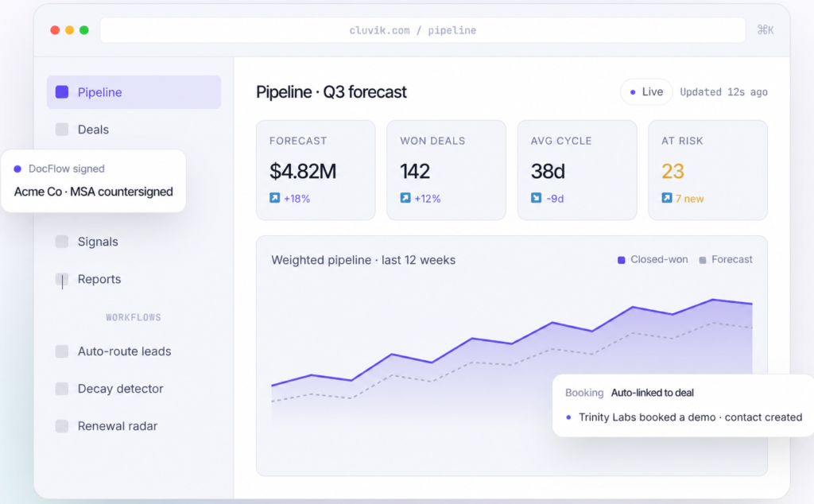Click the Pipeline · Q3 forecast heading
Viewport: 814px width, 504px height.
tap(331, 92)
